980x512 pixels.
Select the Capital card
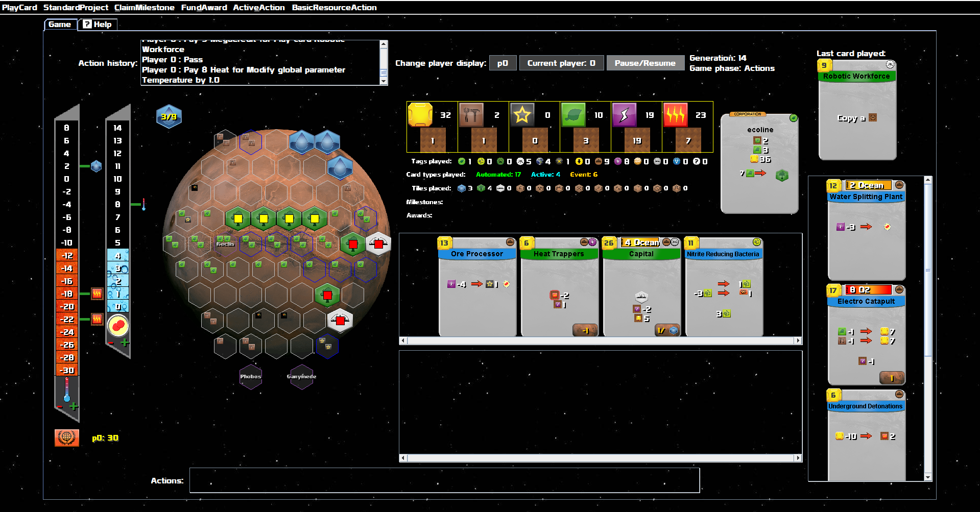pyautogui.click(x=641, y=286)
